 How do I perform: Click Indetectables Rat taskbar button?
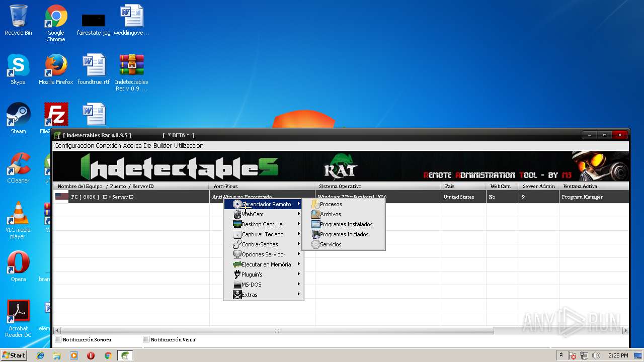[125, 355]
